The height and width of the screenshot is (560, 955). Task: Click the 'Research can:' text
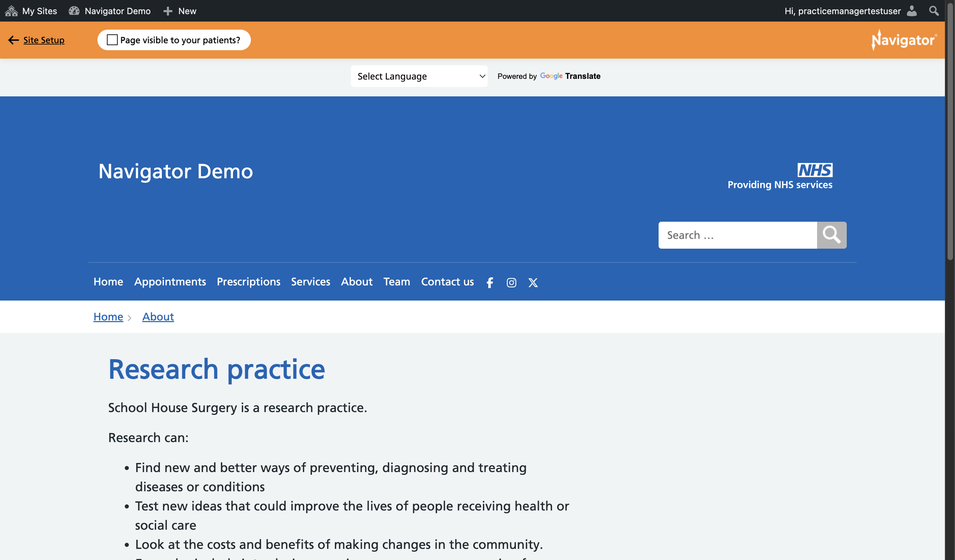[x=149, y=437]
